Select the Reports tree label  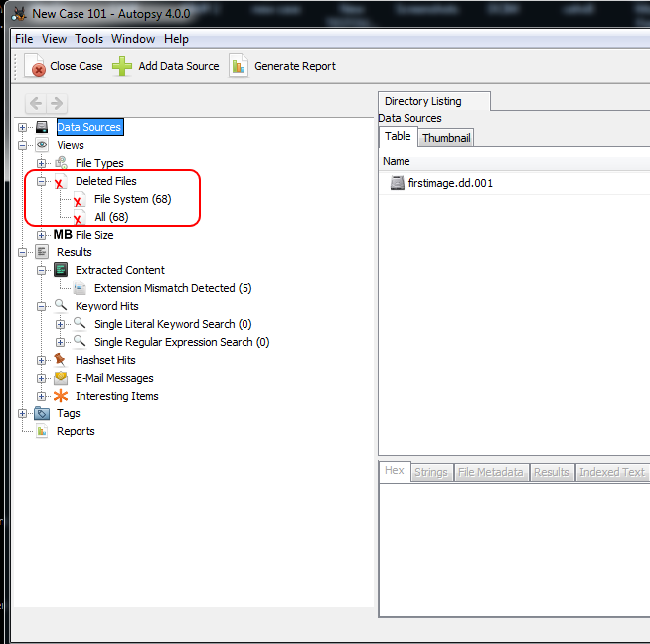point(76,431)
